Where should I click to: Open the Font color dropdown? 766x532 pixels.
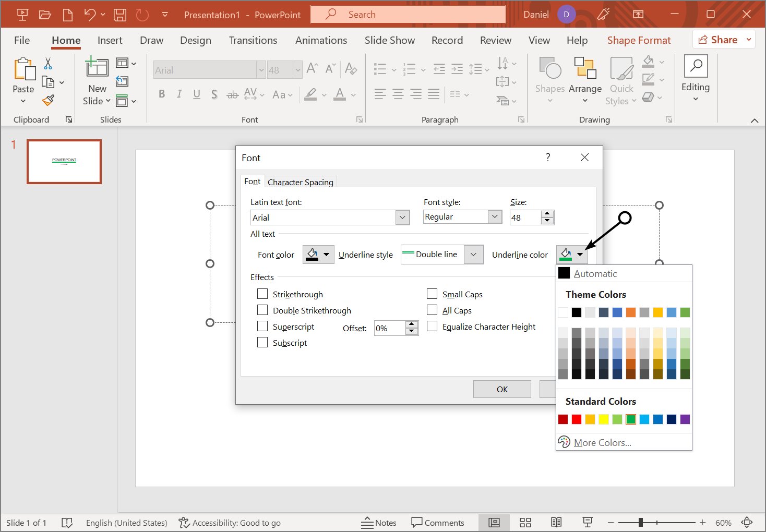326,255
